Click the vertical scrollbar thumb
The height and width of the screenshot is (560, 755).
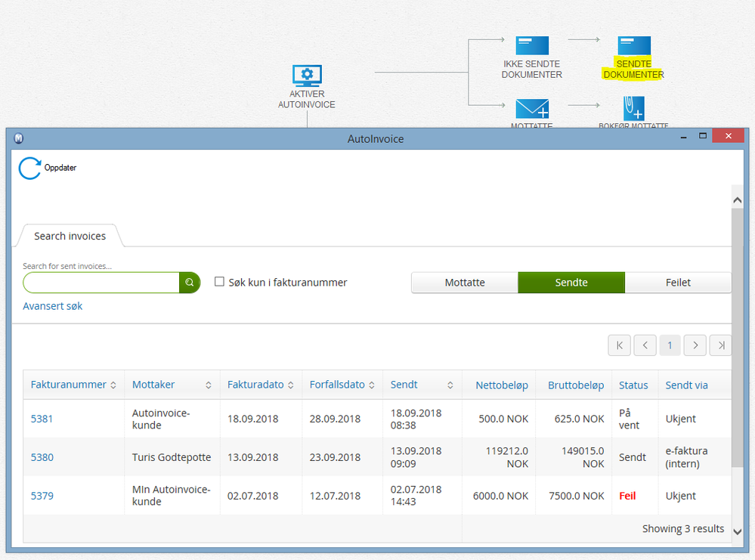coord(737,337)
